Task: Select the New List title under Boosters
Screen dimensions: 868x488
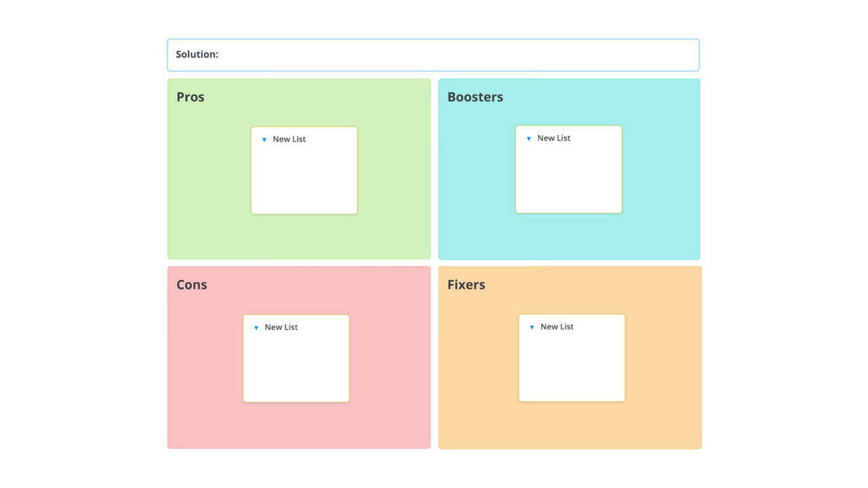Action: pos(553,138)
